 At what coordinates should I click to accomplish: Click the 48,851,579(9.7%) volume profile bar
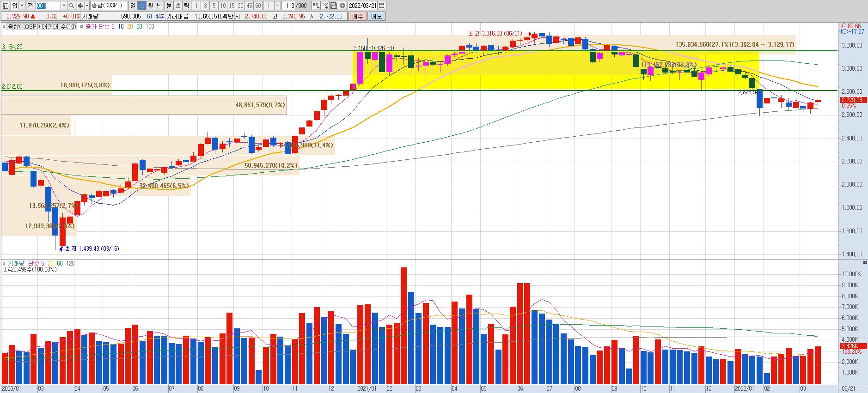click(x=144, y=105)
